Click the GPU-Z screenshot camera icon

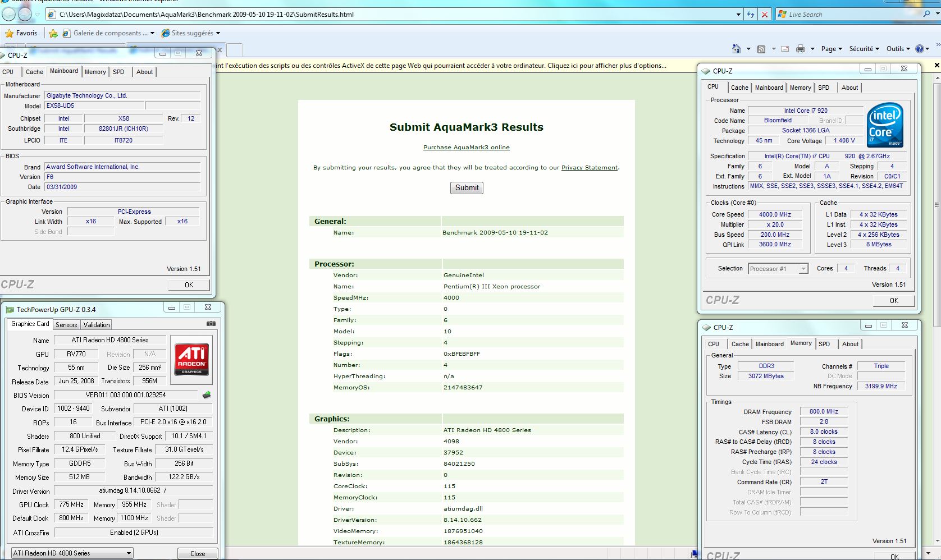tap(211, 324)
